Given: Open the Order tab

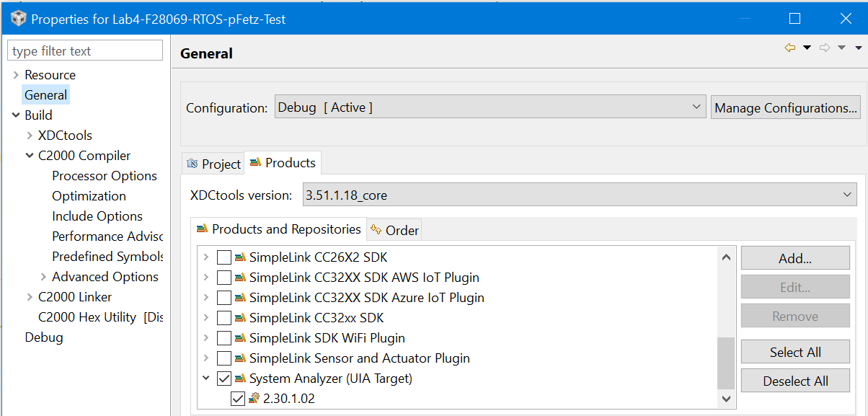Looking at the screenshot, I should point(394,230).
